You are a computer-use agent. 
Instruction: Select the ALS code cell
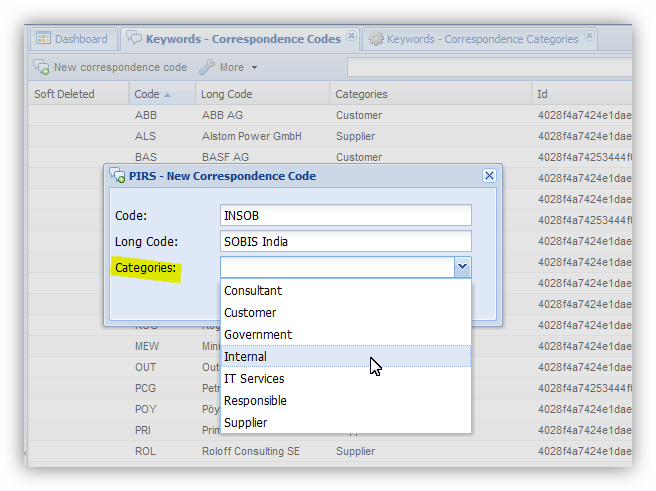pyautogui.click(x=145, y=136)
